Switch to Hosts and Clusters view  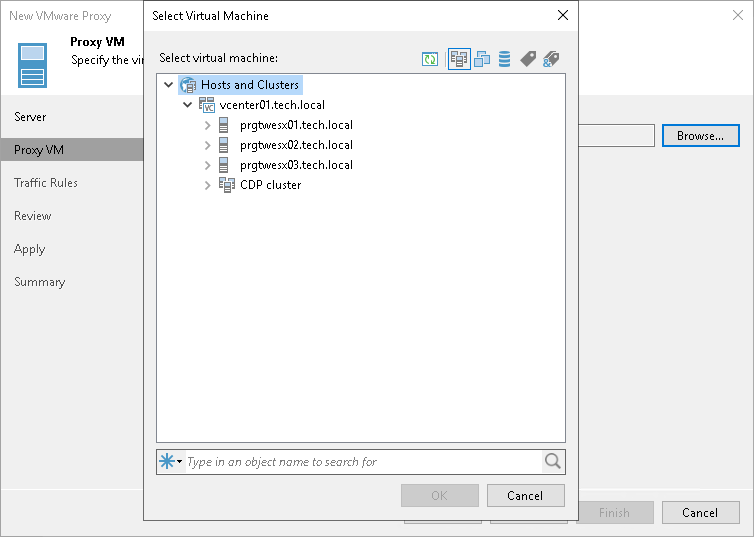(x=459, y=59)
